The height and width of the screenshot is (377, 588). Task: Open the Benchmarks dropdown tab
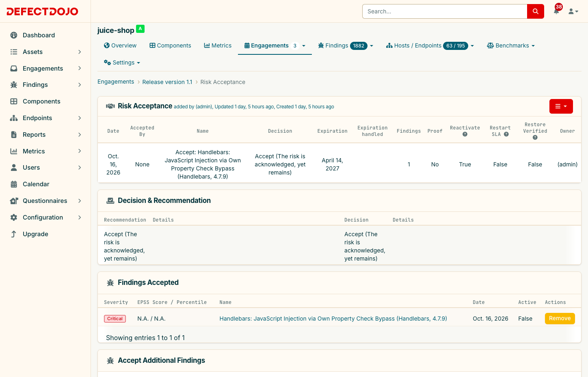point(511,45)
